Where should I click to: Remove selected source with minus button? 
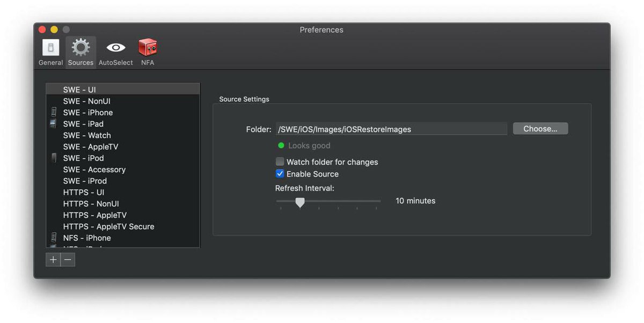coord(68,260)
